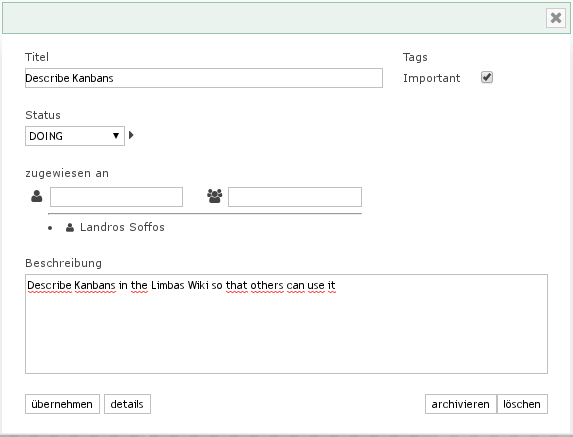Apply changes with the übernehmen button
Screen dimensions: 573x437
pyautogui.click(x=62, y=404)
